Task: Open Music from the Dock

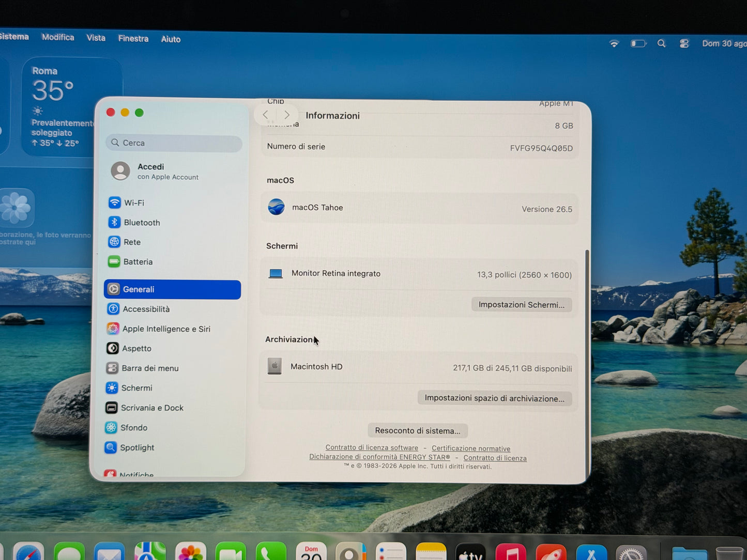Action: 511,552
